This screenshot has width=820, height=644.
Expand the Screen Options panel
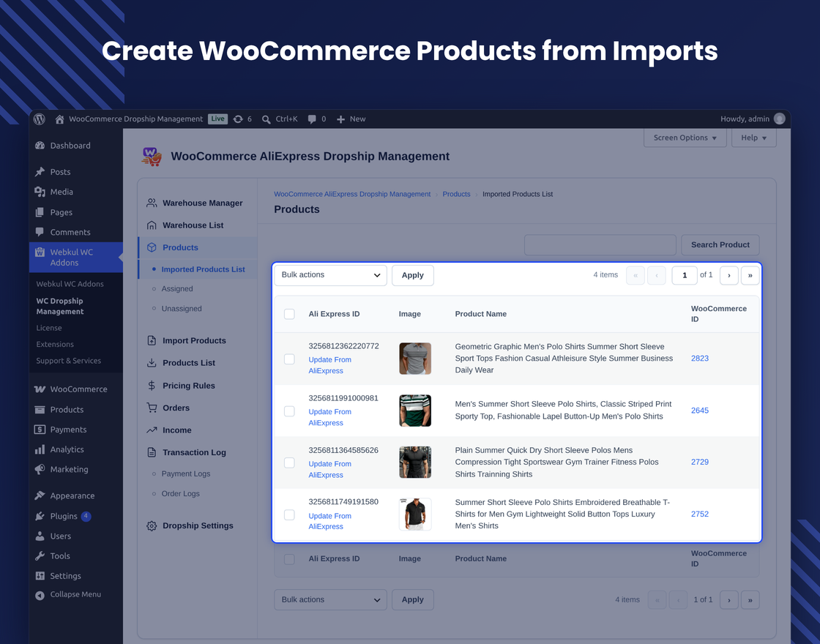coord(685,138)
